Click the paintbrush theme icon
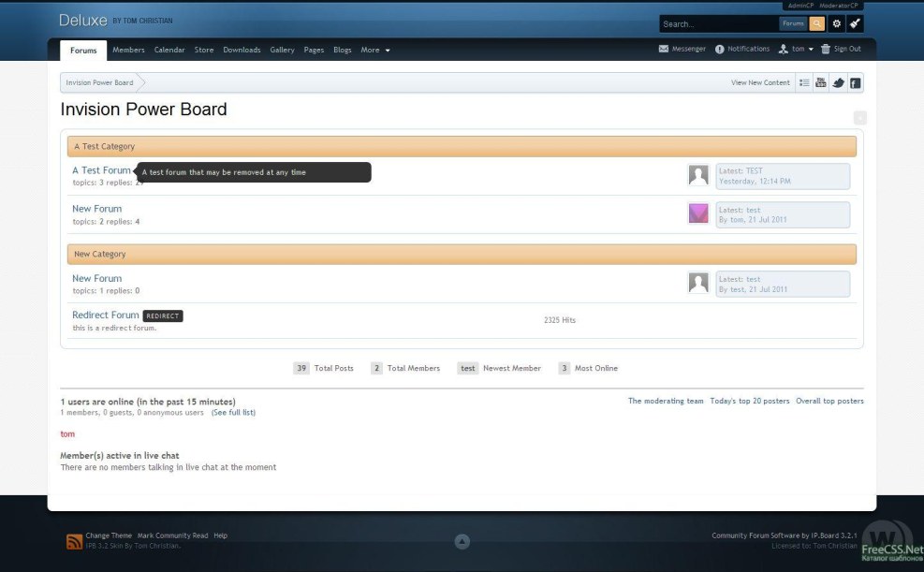Image resolution: width=924 pixels, height=572 pixels. coord(855,23)
